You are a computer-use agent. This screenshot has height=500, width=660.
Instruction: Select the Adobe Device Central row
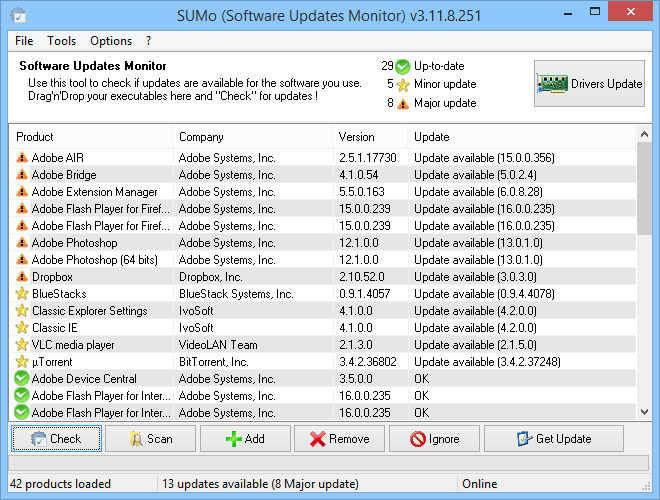[x=323, y=379]
